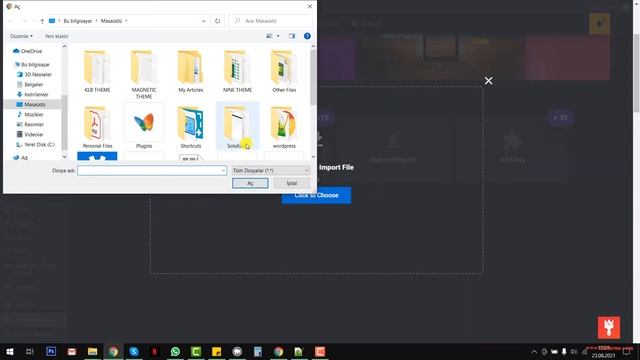Click the Aç open button
Screen dimensions: 640x360
[250, 183]
